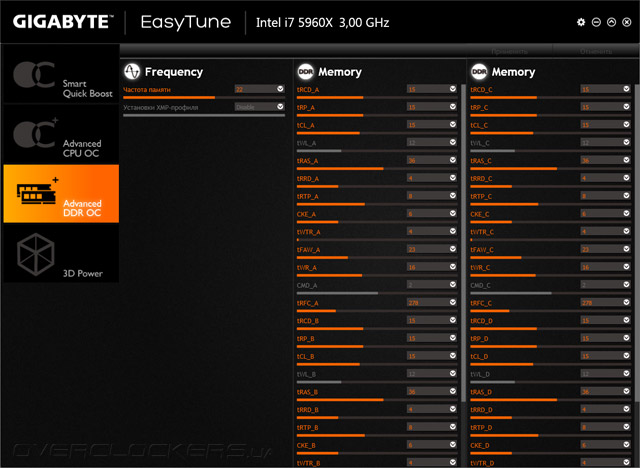640x468 pixels.
Task: Click the Intel i7 5960X title text
Action: (x=322, y=22)
